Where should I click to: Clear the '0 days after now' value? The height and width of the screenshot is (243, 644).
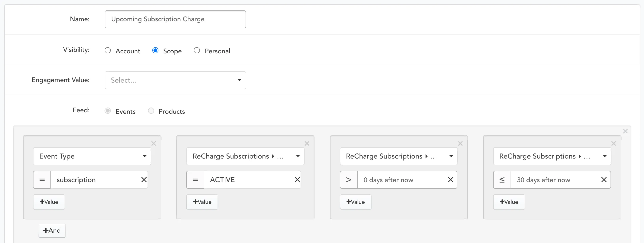pos(450,180)
